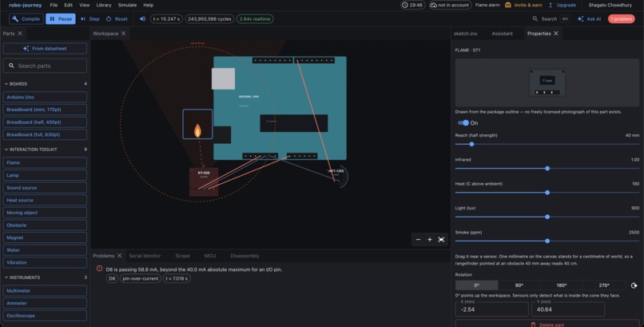Viewport: 644px width, 327px height.
Task: Adjust the Heat above ambient slider
Action: click(x=547, y=193)
